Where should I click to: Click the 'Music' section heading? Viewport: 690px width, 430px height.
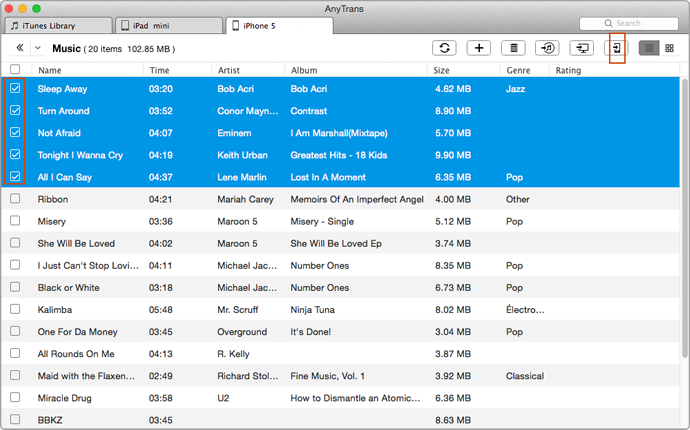tap(66, 48)
